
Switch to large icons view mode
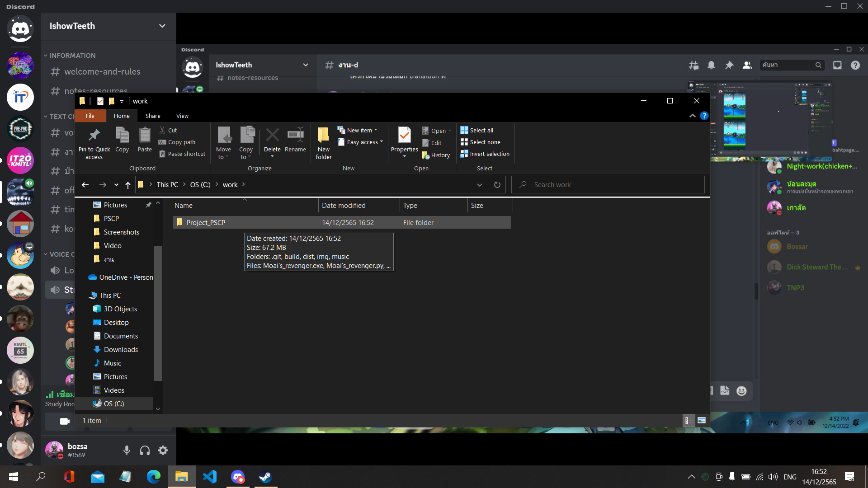click(x=701, y=421)
